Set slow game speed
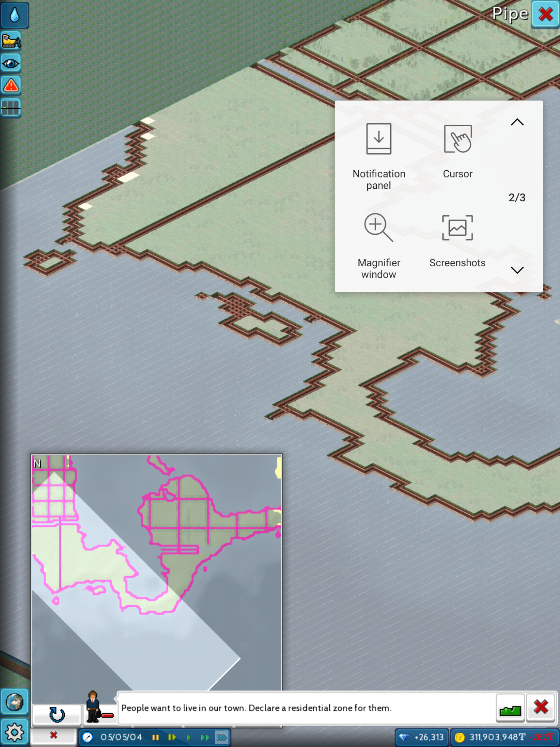The width and height of the screenshot is (560, 747). point(172,737)
